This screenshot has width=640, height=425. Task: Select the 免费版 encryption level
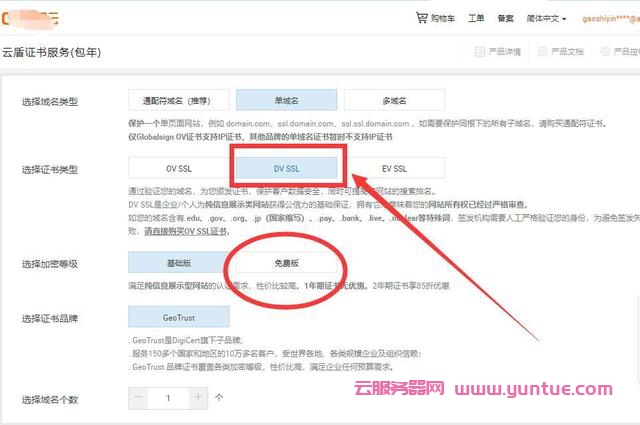[286, 263]
